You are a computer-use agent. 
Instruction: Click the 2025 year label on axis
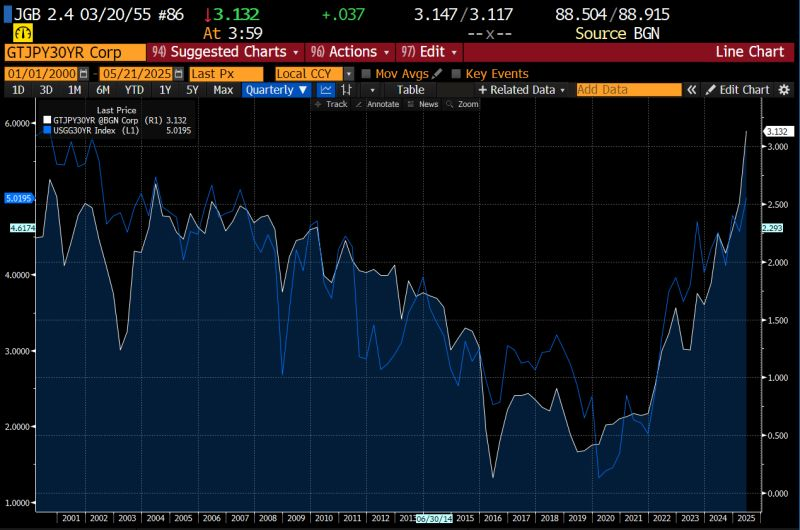(x=746, y=518)
